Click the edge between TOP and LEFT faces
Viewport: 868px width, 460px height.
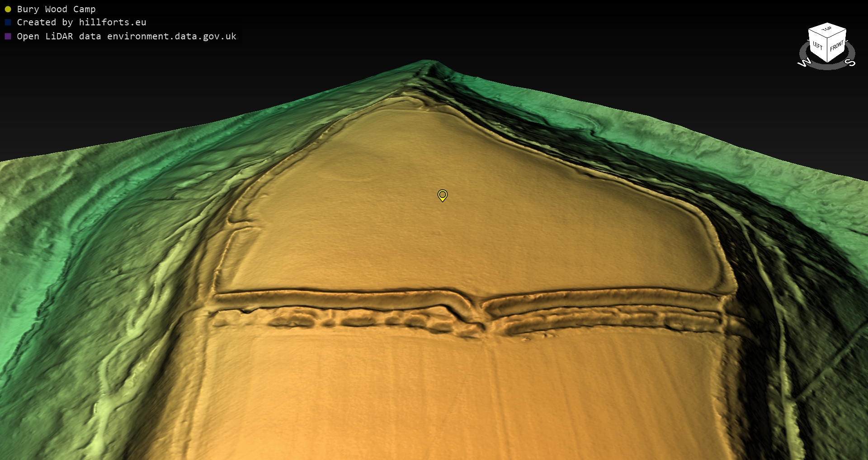pos(818,34)
